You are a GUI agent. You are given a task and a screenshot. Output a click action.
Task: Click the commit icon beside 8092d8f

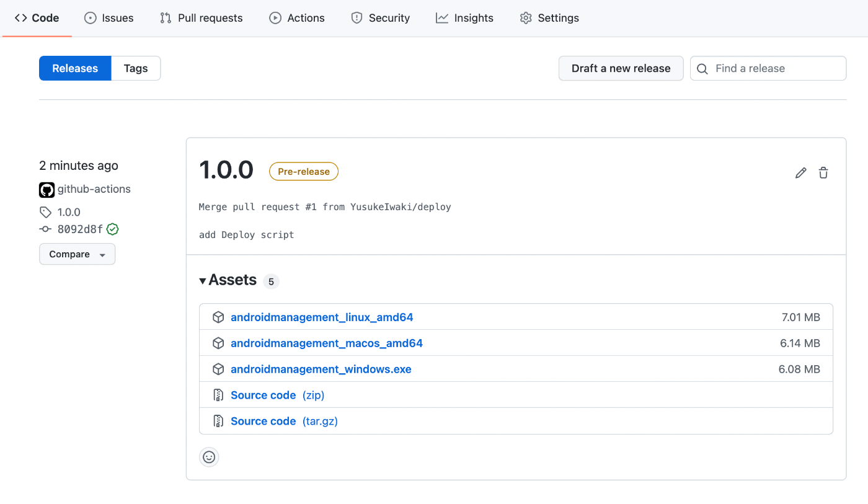point(45,229)
